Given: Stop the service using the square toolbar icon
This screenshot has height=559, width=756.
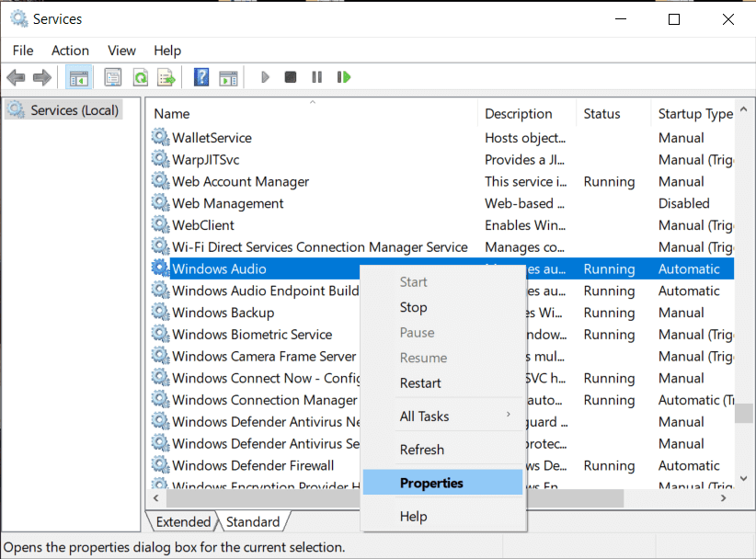Looking at the screenshot, I should coord(290,76).
